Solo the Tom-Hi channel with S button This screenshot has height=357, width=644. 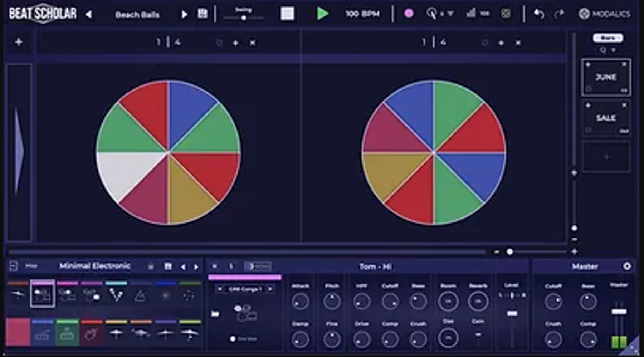231,266
